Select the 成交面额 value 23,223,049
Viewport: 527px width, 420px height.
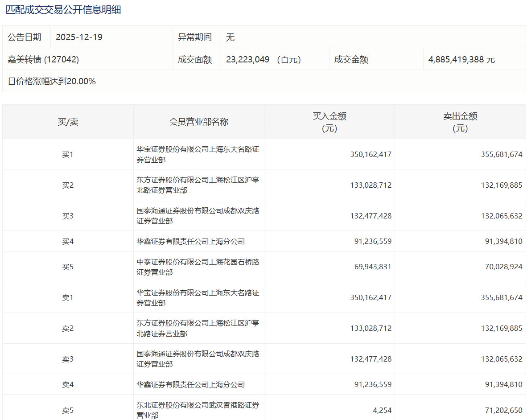point(248,59)
